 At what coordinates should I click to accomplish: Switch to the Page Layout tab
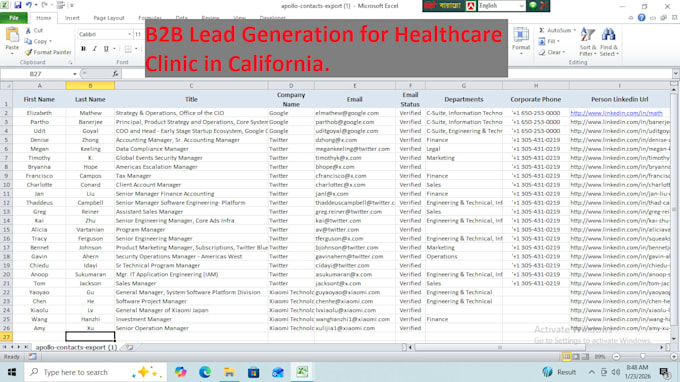[109, 18]
